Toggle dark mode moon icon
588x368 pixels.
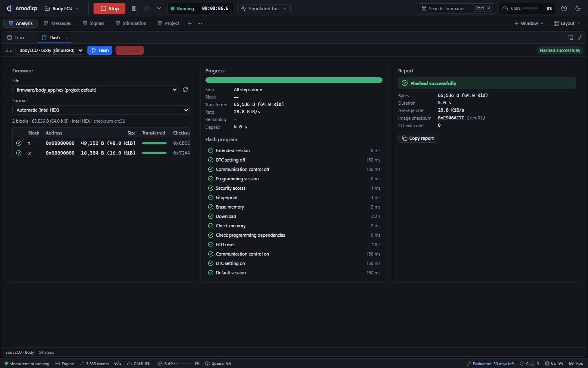click(578, 9)
